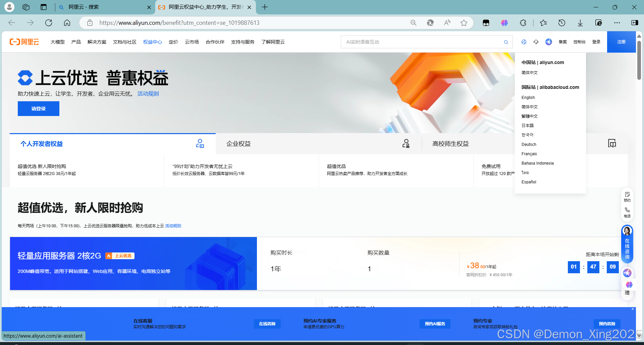Click the search magnifier icon in the AI search box
This screenshot has height=345, width=644.
[506, 42]
